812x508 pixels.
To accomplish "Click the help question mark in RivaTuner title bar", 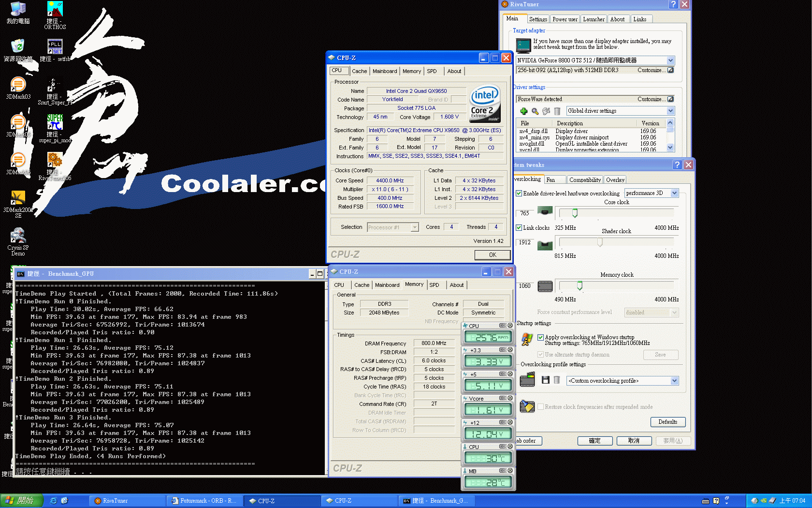I will (673, 4).
